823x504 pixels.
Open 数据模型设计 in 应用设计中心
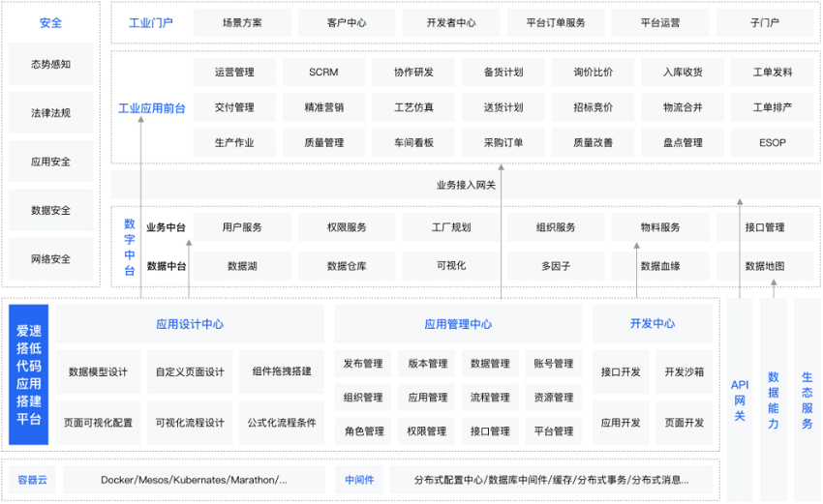pos(98,371)
